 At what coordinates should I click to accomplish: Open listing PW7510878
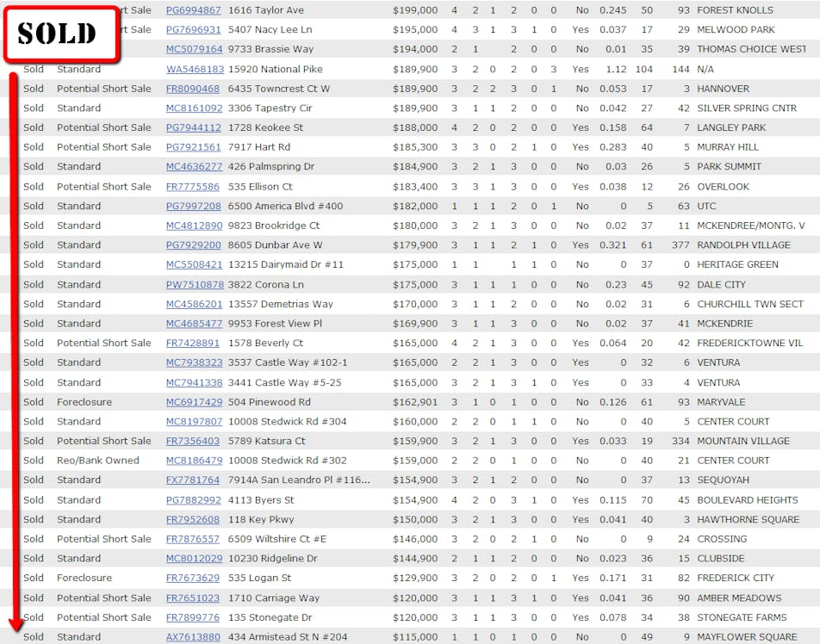coord(195,285)
